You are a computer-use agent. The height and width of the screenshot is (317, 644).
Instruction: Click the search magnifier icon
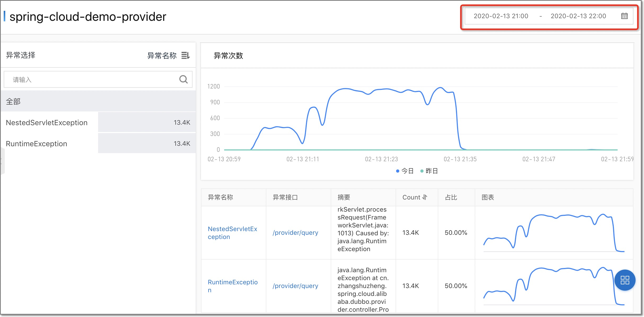tap(184, 79)
